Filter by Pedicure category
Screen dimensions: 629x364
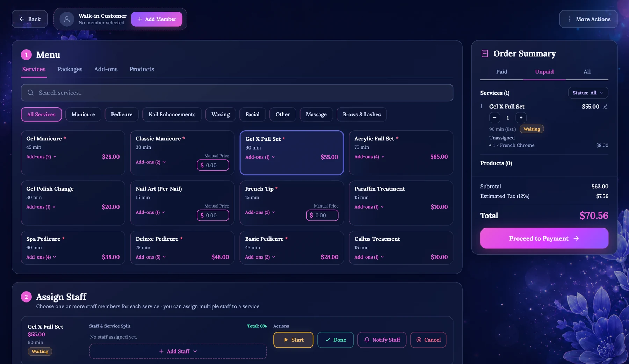tap(122, 115)
